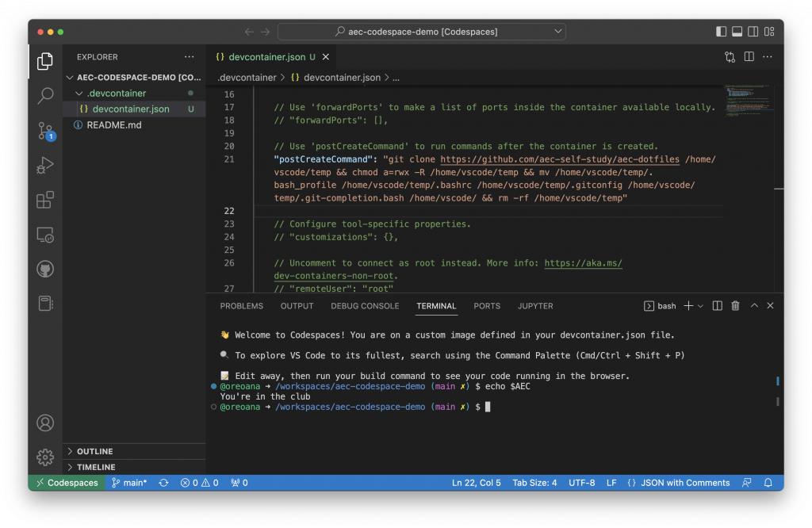The height and width of the screenshot is (528, 812).
Task: Open the Extensions view
Action: coord(45,200)
